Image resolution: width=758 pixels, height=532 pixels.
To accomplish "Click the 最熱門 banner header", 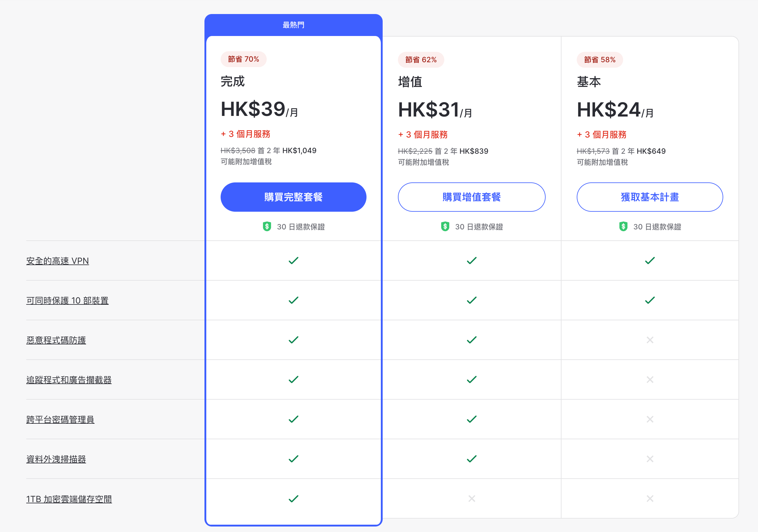I will tap(293, 25).
